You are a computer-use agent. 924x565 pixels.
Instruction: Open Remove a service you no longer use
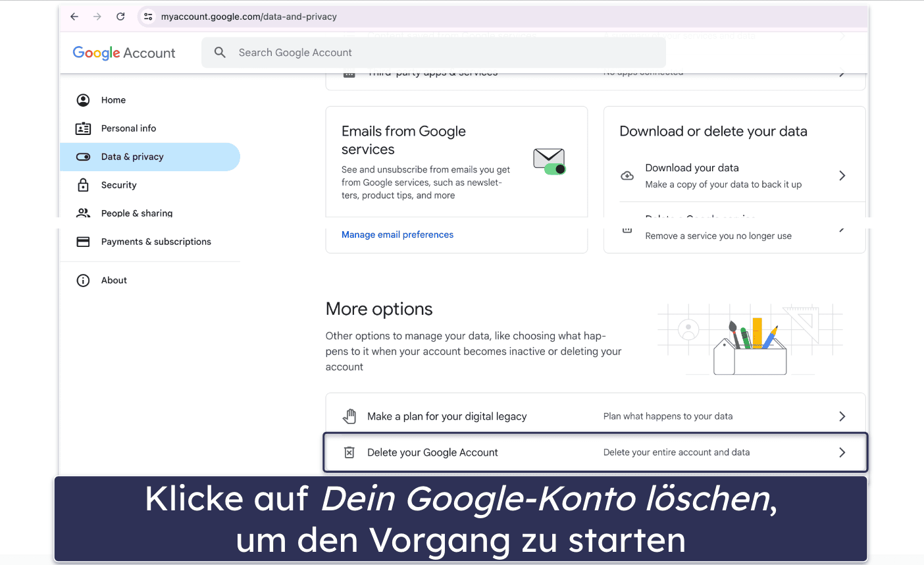click(718, 236)
